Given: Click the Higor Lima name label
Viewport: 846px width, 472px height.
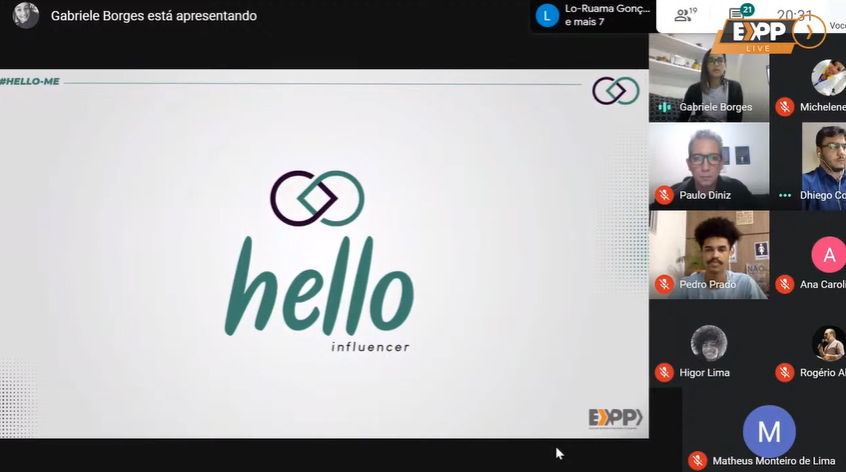Looking at the screenshot, I should (x=704, y=373).
